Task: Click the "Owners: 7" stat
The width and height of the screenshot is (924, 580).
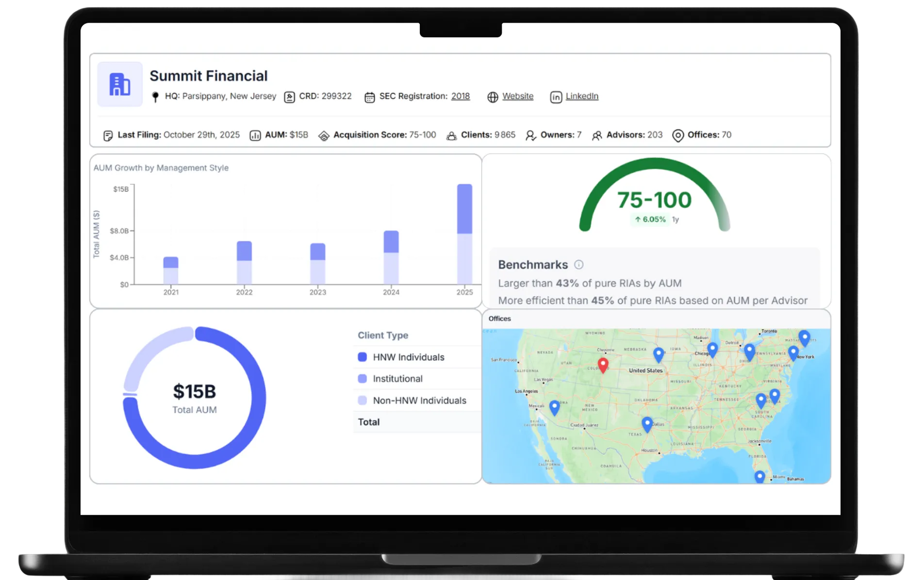Action: pos(561,135)
